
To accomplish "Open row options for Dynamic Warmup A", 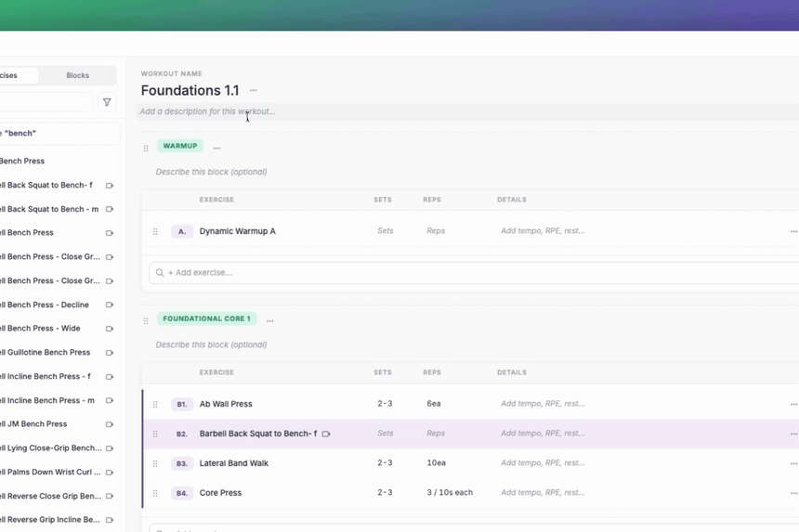I will click(x=793, y=231).
